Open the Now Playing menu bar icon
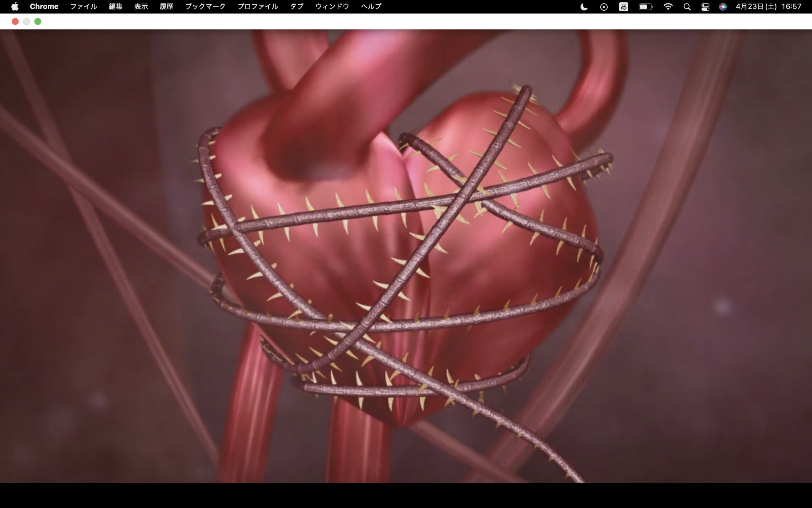Viewport: 812px width, 508px height. pos(604,7)
